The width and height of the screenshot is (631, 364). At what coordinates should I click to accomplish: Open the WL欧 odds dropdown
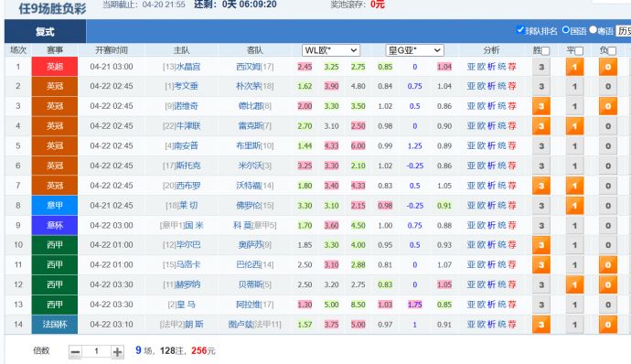[331, 50]
